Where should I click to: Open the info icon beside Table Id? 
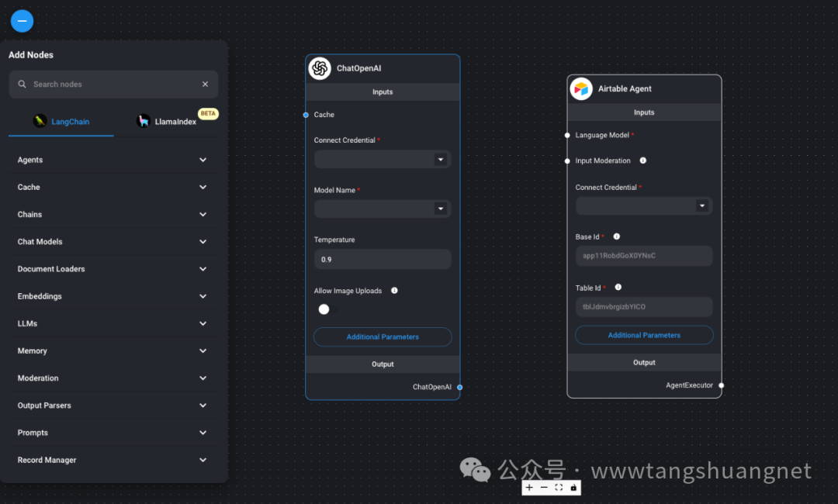click(x=618, y=287)
